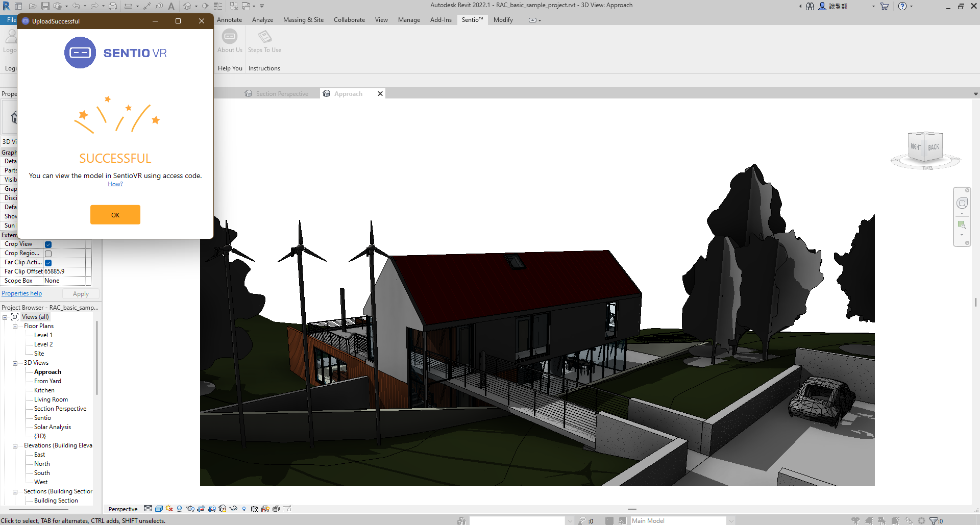Image resolution: width=980 pixels, height=525 pixels.
Task: Switch to the Section Perspective view tab
Action: 282,94
